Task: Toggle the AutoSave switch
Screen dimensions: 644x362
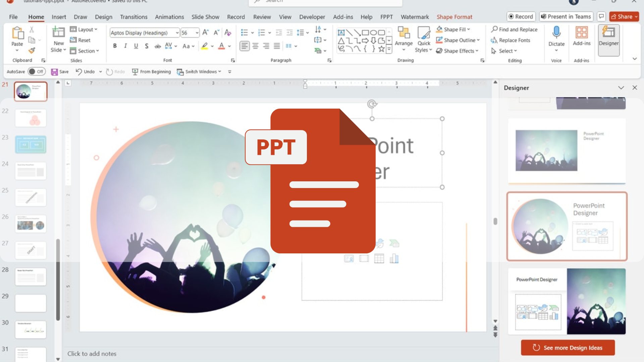Action: point(36,72)
